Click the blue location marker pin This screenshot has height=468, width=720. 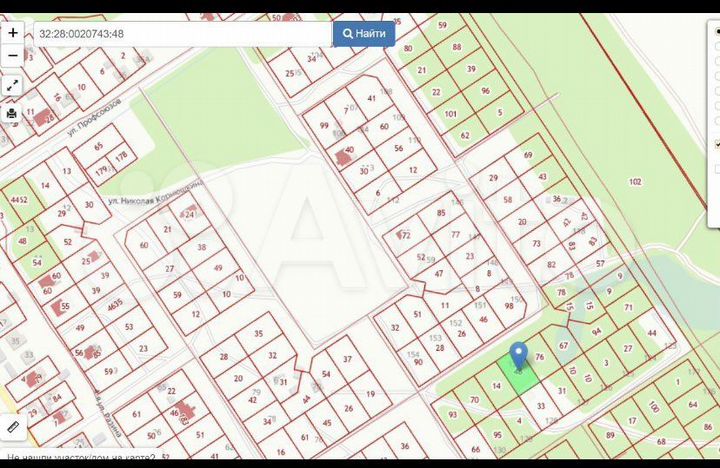point(518,356)
